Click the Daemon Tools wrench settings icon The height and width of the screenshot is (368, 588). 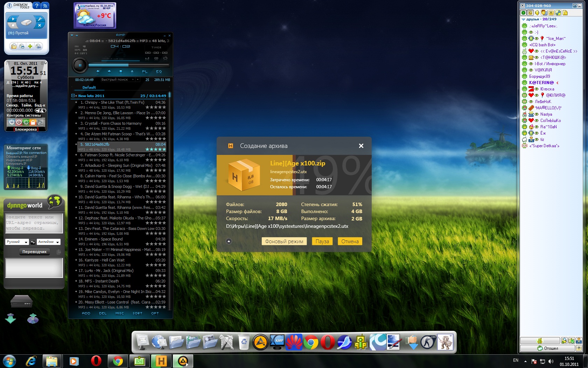(40, 19)
